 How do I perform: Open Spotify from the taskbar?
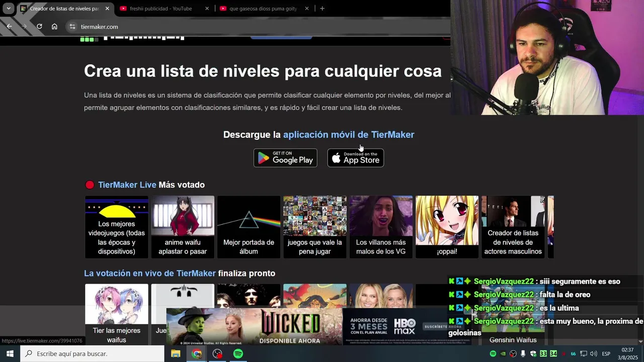238,354
